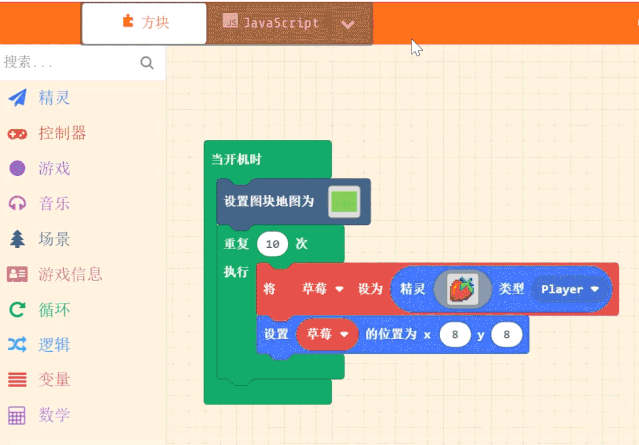Select the 重复 repeat loop block label
This screenshot has height=445, width=639.
tap(236, 244)
